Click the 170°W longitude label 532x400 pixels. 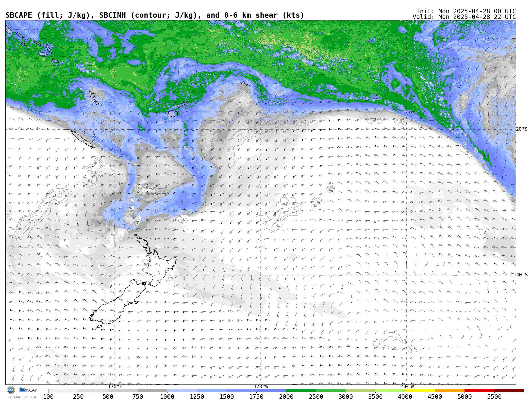tap(261, 386)
